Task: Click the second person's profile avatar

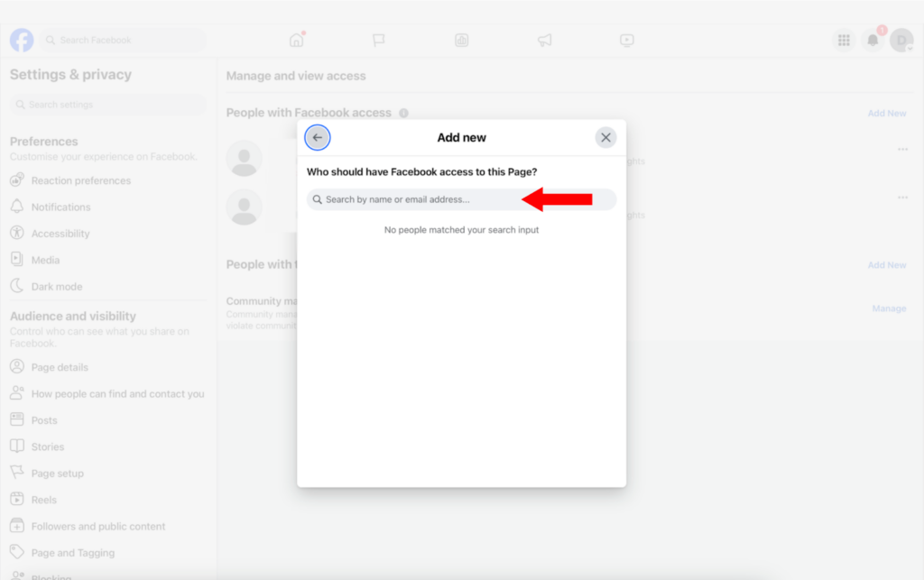Action: (244, 207)
